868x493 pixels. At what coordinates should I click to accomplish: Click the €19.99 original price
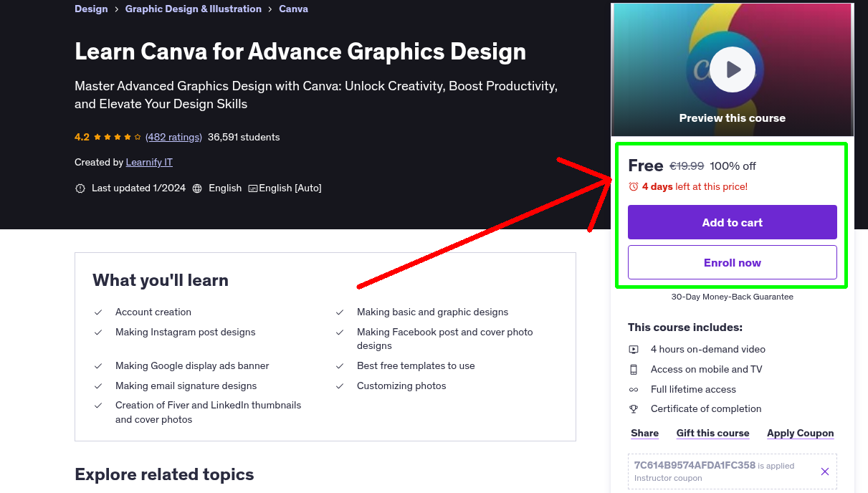click(x=687, y=166)
